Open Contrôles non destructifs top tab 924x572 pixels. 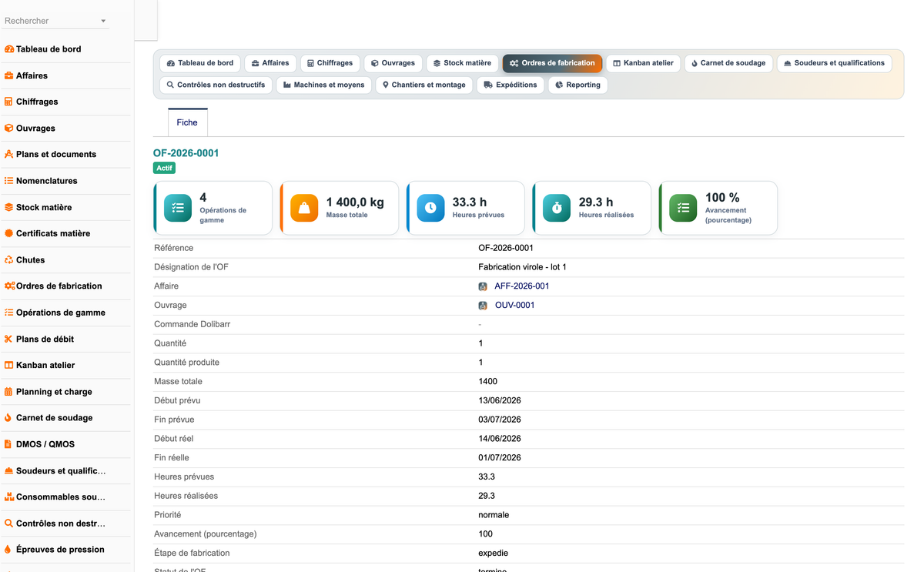(x=216, y=85)
